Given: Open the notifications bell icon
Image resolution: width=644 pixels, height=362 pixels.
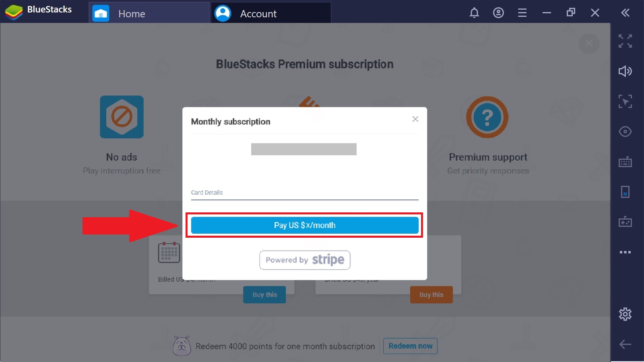Looking at the screenshot, I should coord(474,13).
